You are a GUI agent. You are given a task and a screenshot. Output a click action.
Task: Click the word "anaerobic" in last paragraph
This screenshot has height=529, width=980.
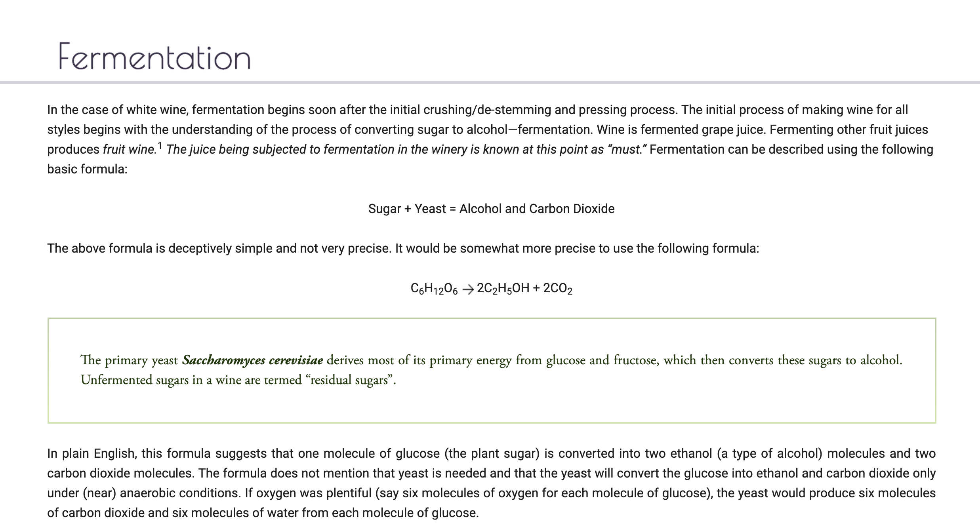[x=148, y=493]
